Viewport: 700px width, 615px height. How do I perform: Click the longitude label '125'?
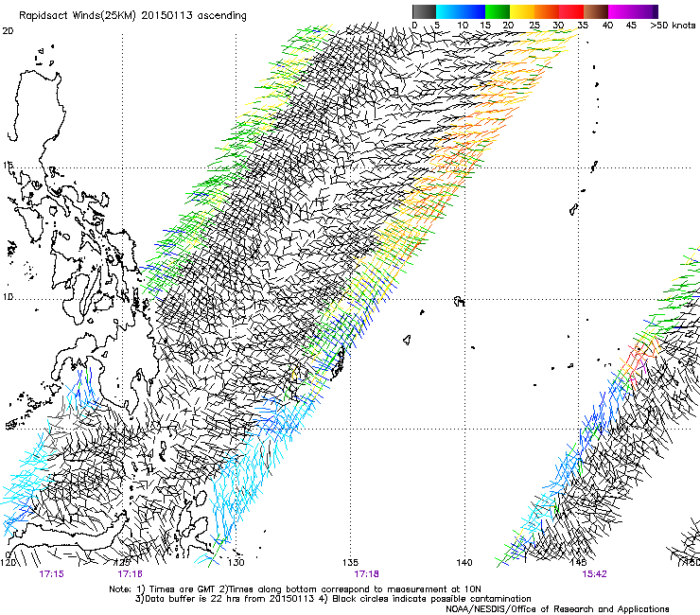[x=123, y=562]
